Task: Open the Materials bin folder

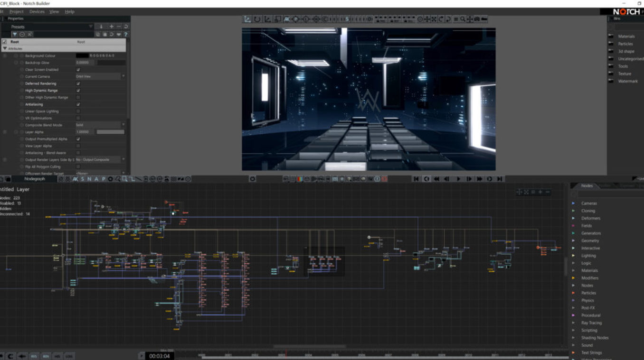Action: 626,37
